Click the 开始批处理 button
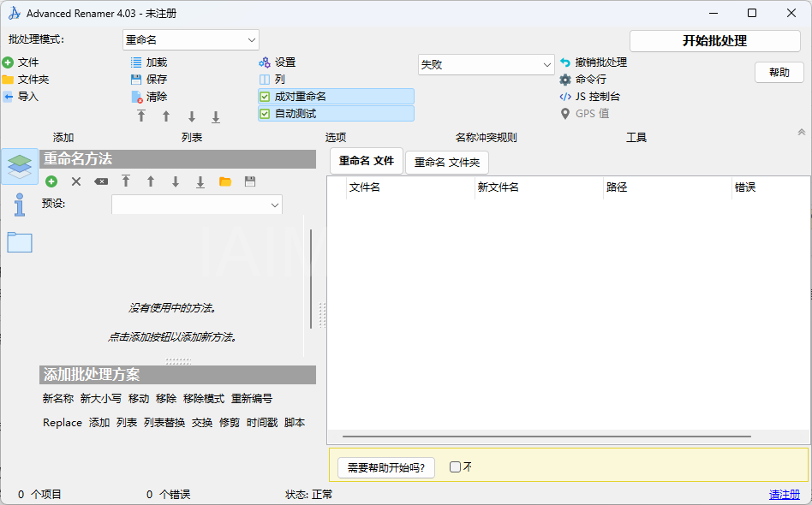The height and width of the screenshot is (505, 812). click(715, 41)
